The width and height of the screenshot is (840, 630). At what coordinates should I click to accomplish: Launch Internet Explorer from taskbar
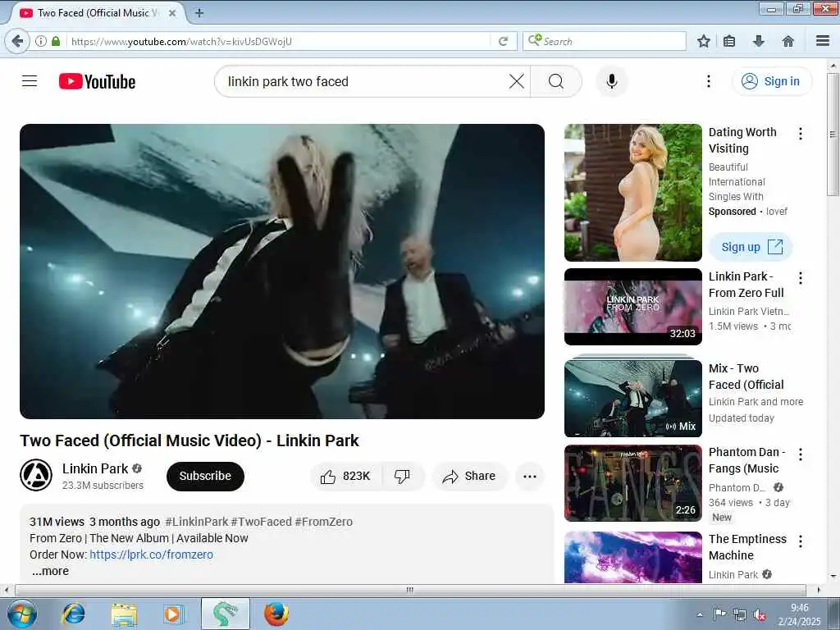73,614
